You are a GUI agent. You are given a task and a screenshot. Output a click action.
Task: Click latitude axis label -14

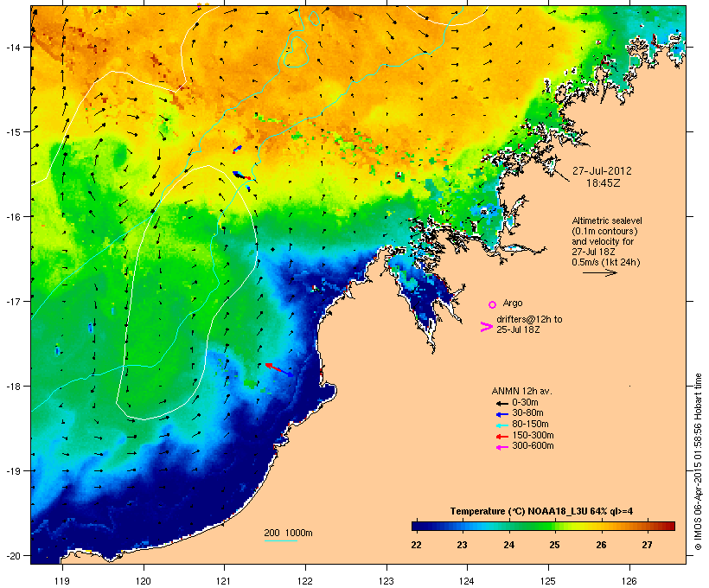tap(13, 47)
